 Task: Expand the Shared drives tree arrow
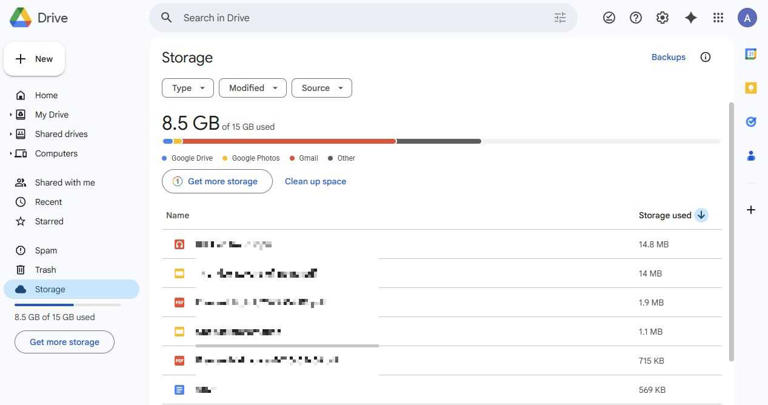pos(10,134)
